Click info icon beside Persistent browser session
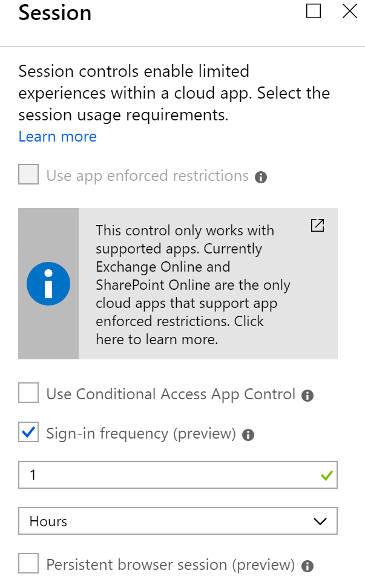 pyautogui.click(x=307, y=566)
